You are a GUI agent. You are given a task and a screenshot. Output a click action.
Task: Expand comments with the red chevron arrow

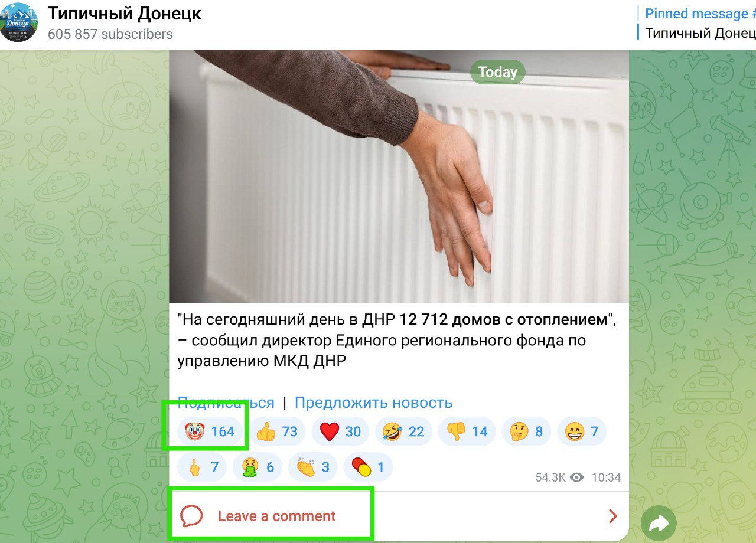pos(612,516)
